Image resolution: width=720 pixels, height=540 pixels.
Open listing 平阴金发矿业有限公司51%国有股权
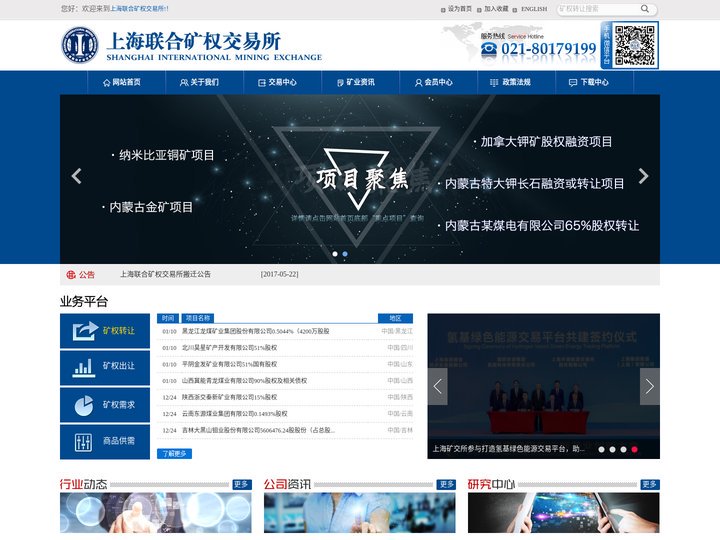pos(230,364)
